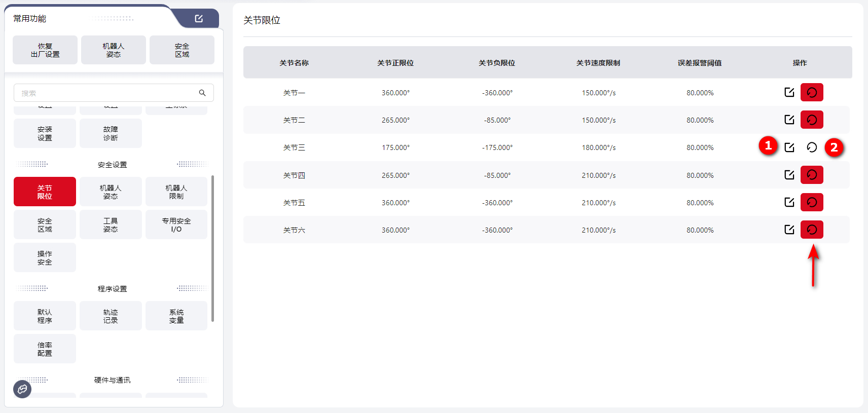Screen dimensions: 868x413
Task: Open the 故障诊断 tile
Action: click(x=111, y=133)
